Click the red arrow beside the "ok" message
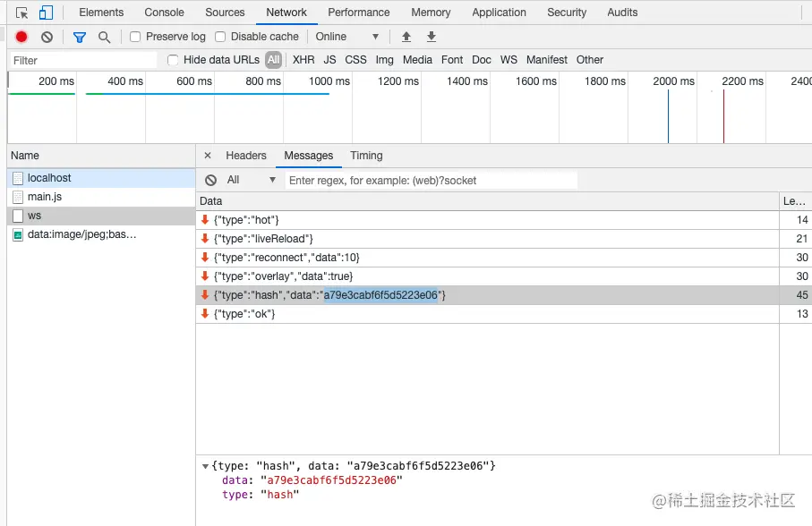This screenshot has width=812, height=526. pos(205,313)
